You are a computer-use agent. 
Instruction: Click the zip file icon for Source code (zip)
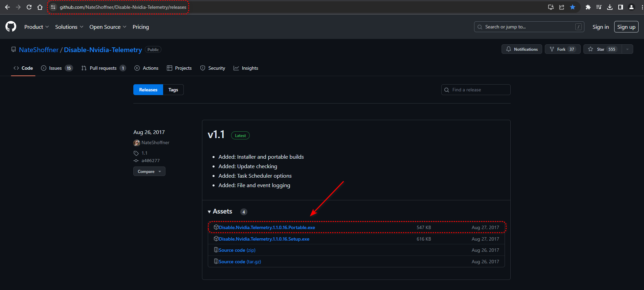[x=216, y=250]
